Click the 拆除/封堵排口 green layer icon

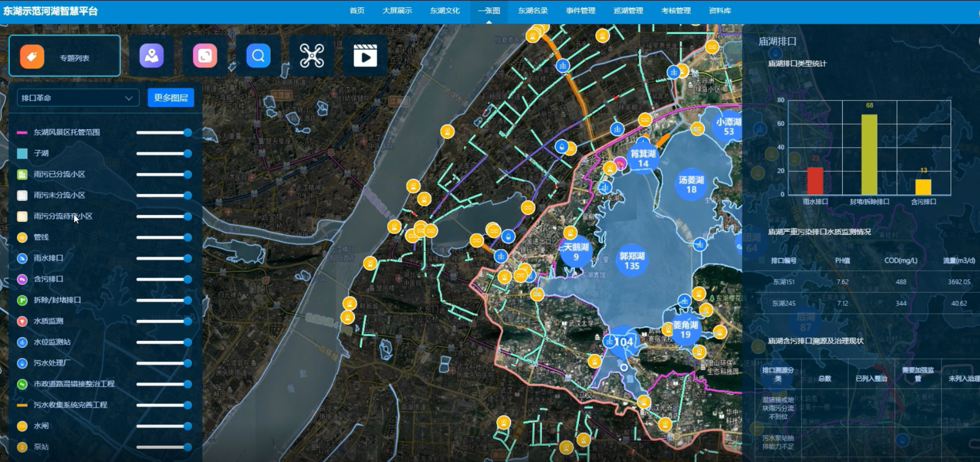(x=22, y=300)
